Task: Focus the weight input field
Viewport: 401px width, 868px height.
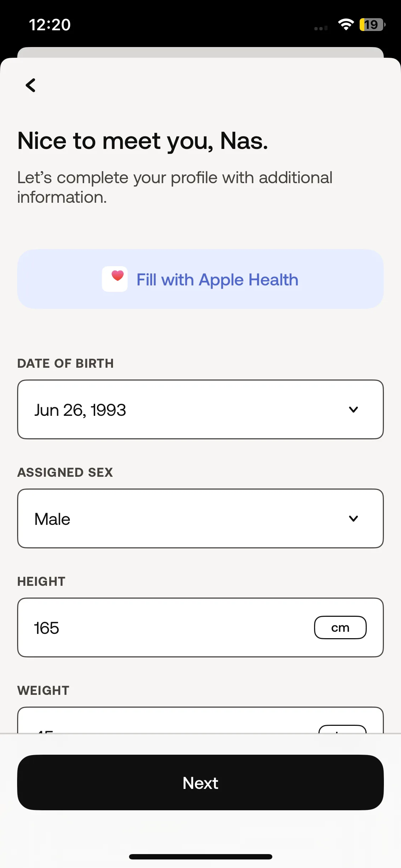Action: click(200, 720)
